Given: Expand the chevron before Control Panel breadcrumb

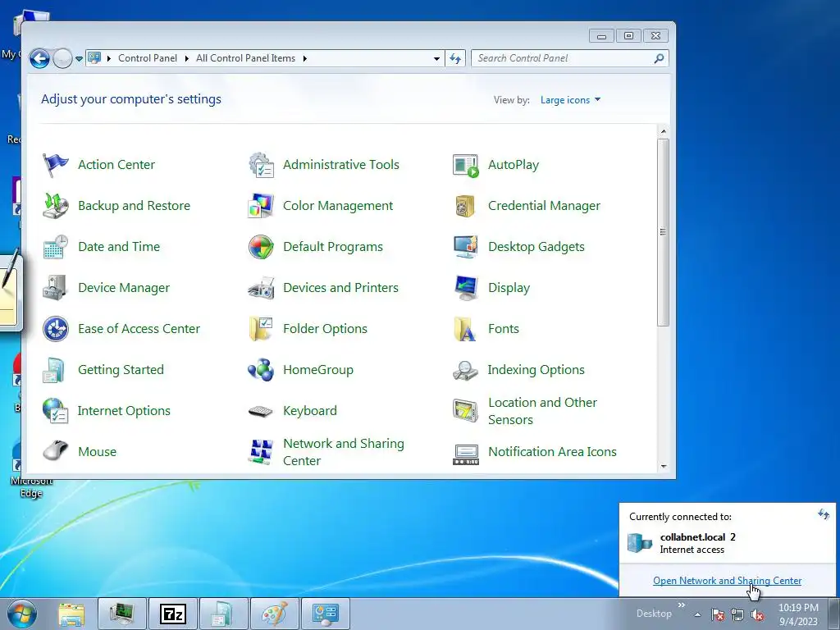Looking at the screenshot, I should coord(109,58).
